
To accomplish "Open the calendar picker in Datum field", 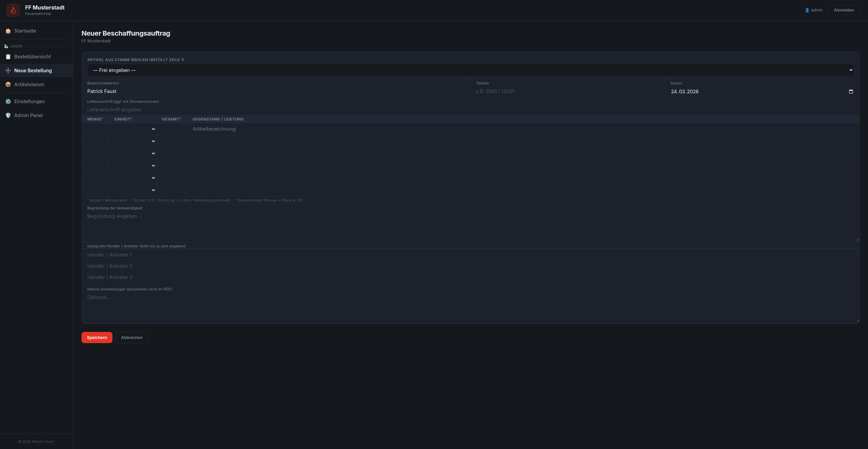I will pyautogui.click(x=851, y=92).
